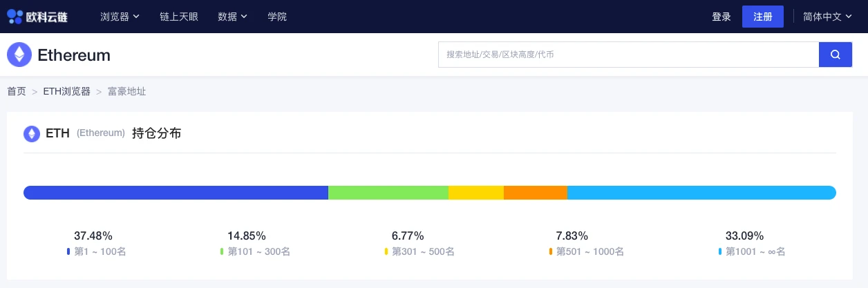Click the 持仓分布 heading
This screenshot has width=868, height=288.
[156, 133]
